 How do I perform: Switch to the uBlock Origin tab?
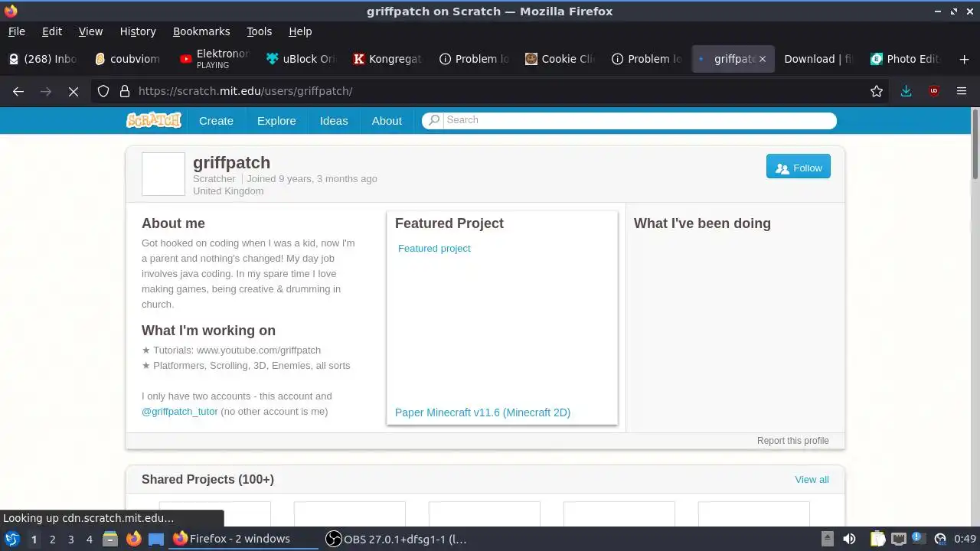(x=302, y=59)
